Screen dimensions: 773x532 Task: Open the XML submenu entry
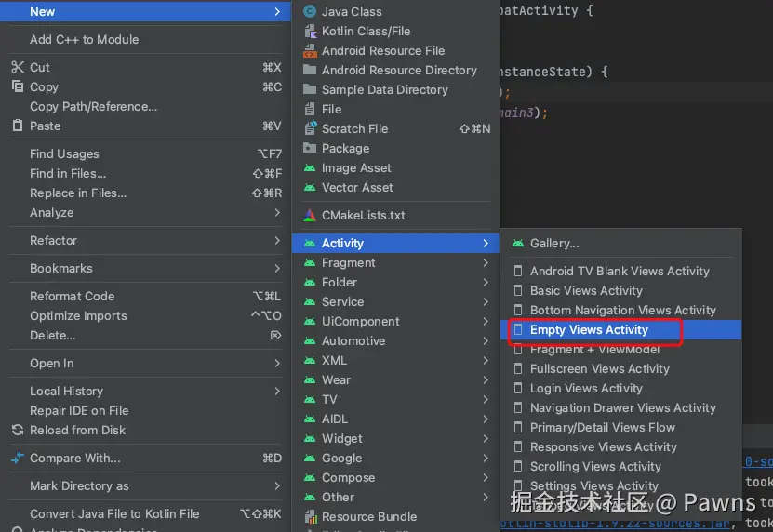click(396, 361)
